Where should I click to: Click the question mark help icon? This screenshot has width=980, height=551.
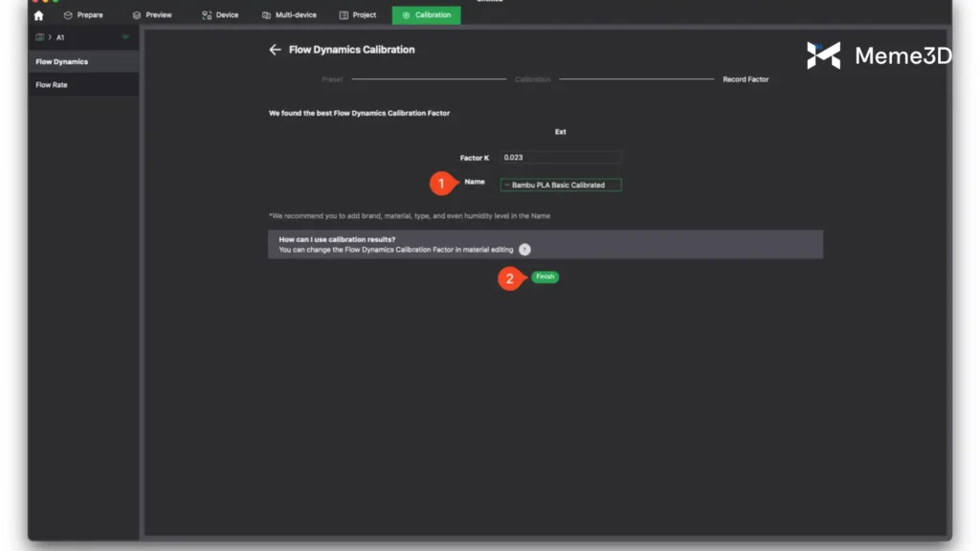click(x=524, y=250)
